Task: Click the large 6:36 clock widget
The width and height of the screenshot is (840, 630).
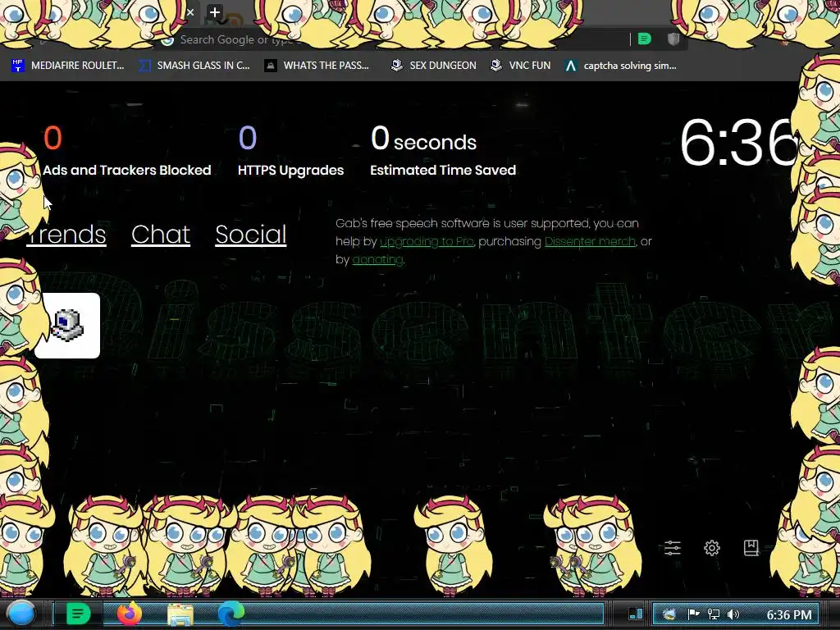Action: 738,143
